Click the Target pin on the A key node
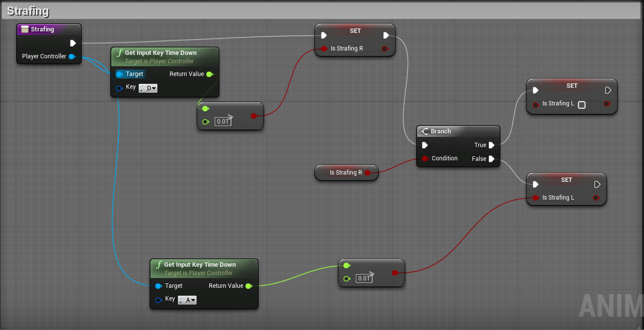 point(158,286)
